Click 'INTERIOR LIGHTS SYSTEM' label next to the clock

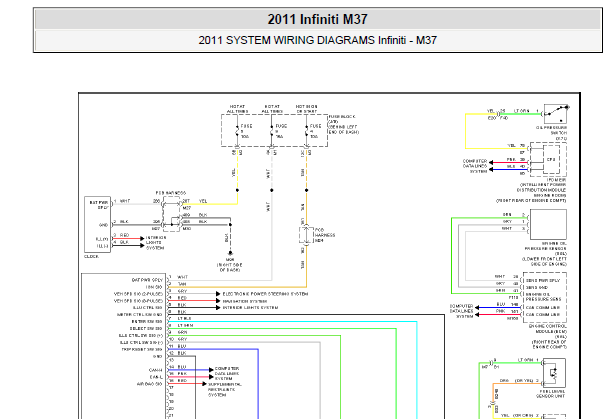tap(156, 243)
